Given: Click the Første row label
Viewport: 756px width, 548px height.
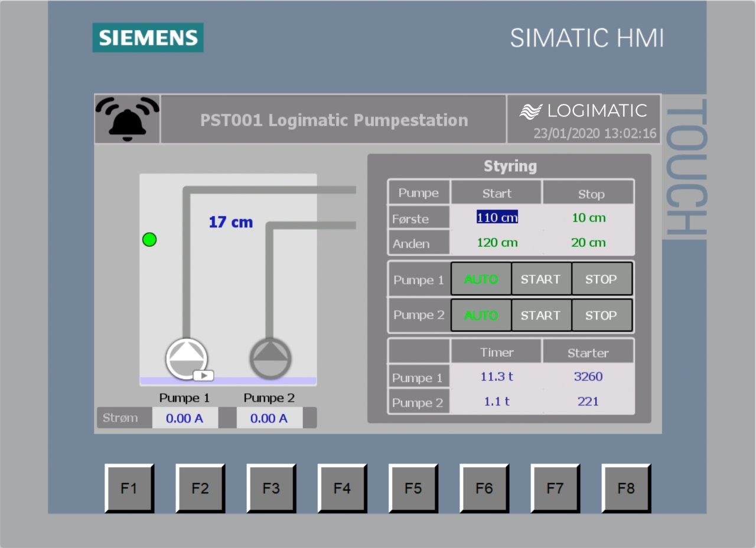Looking at the screenshot, I should (x=419, y=218).
